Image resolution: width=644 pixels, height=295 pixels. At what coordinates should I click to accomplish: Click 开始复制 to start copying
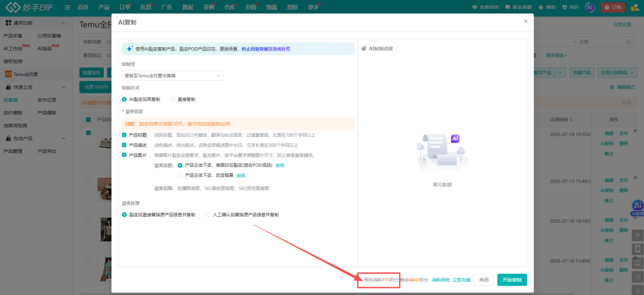coord(512,280)
